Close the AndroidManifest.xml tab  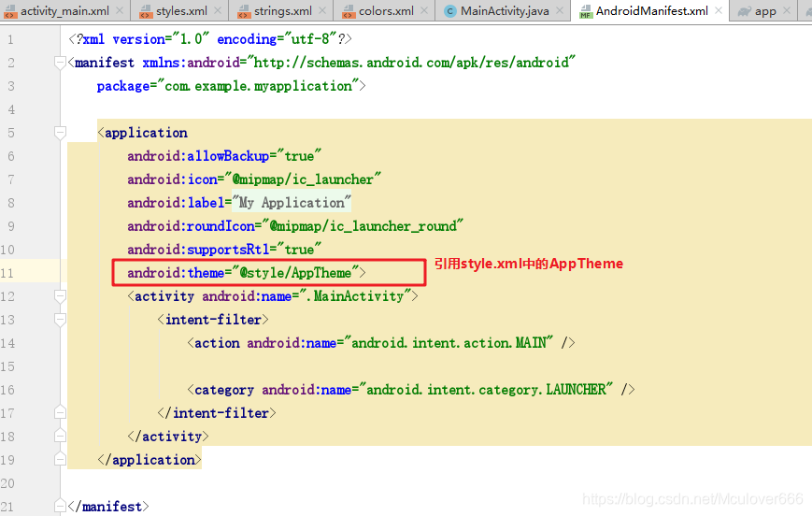pos(719,10)
